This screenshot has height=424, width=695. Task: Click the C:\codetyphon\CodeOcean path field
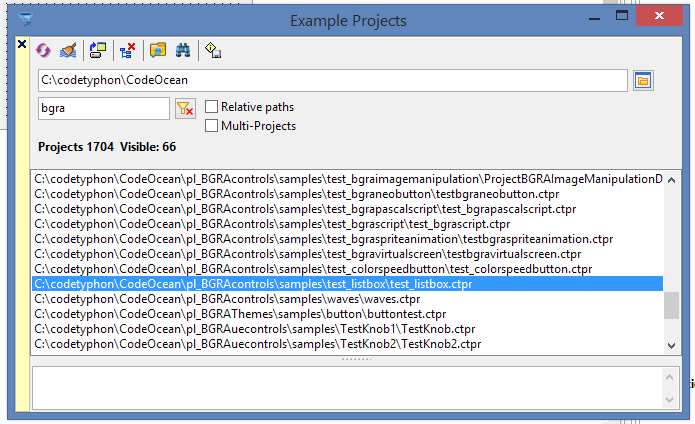click(x=333, y=80)
